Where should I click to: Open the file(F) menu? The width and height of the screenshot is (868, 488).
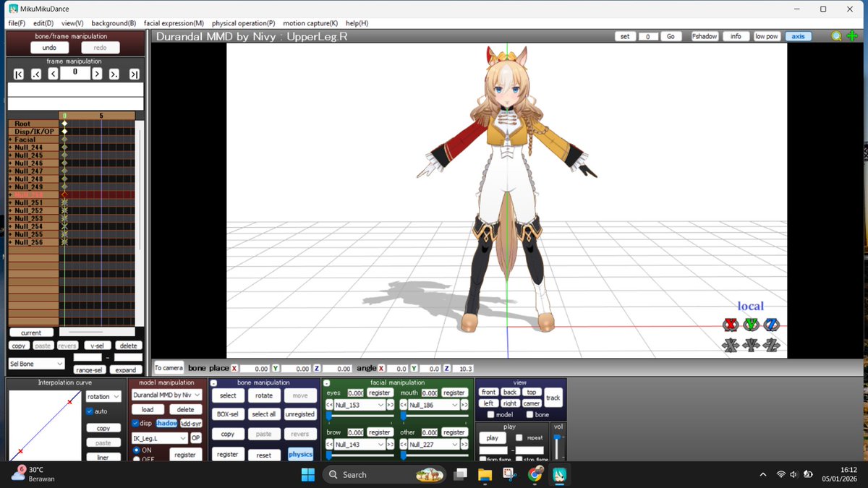[x=17, y=23]
